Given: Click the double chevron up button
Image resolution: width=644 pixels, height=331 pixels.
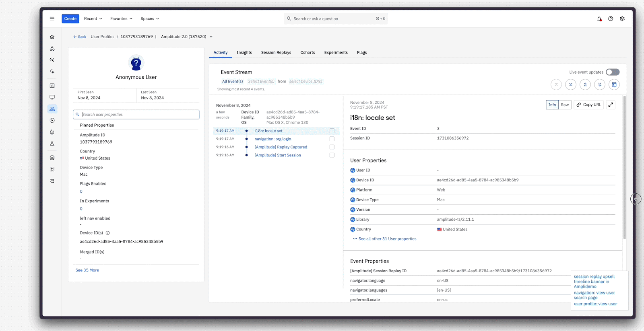Looking at the screenshot, I should 585,84.
